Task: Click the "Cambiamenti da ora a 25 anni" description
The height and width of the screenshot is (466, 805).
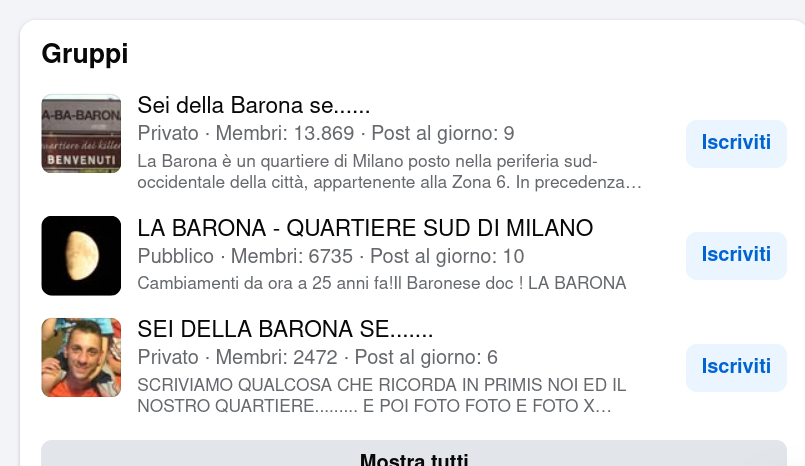Action: (381, 283)
